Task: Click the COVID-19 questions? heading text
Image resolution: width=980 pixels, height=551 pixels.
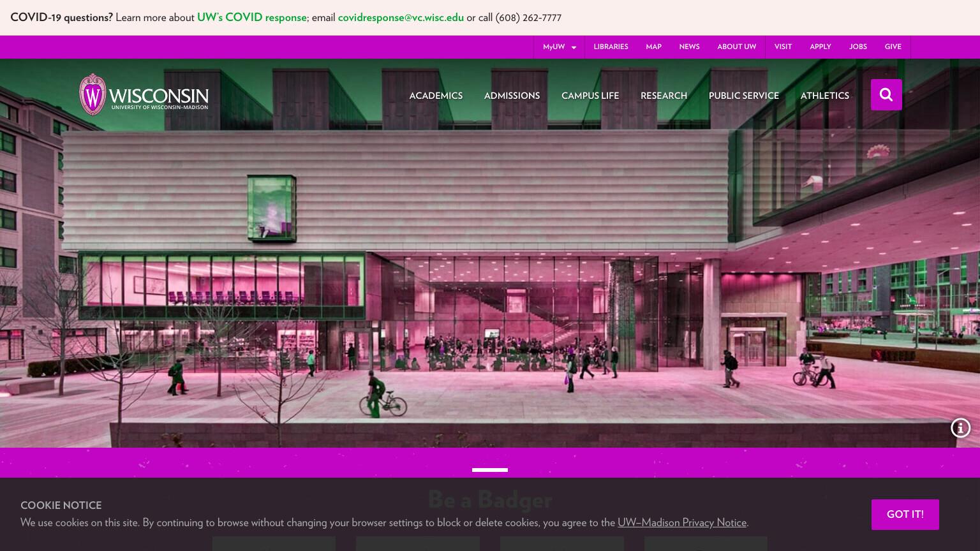Action: [61, 17]
